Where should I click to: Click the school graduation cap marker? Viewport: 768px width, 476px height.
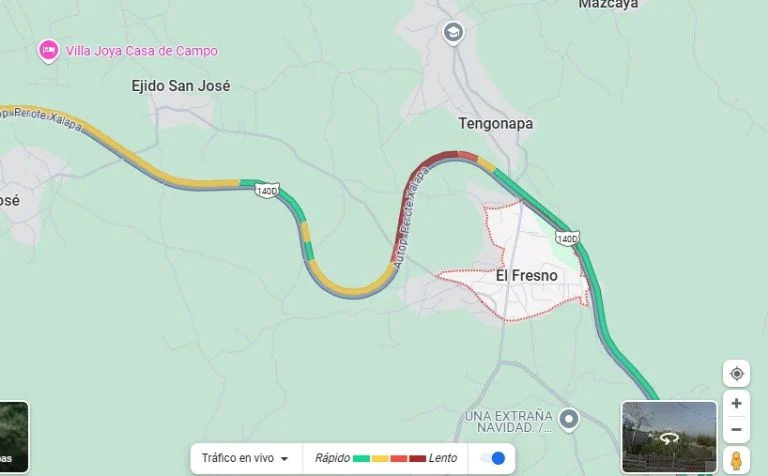tap(453, 33)
